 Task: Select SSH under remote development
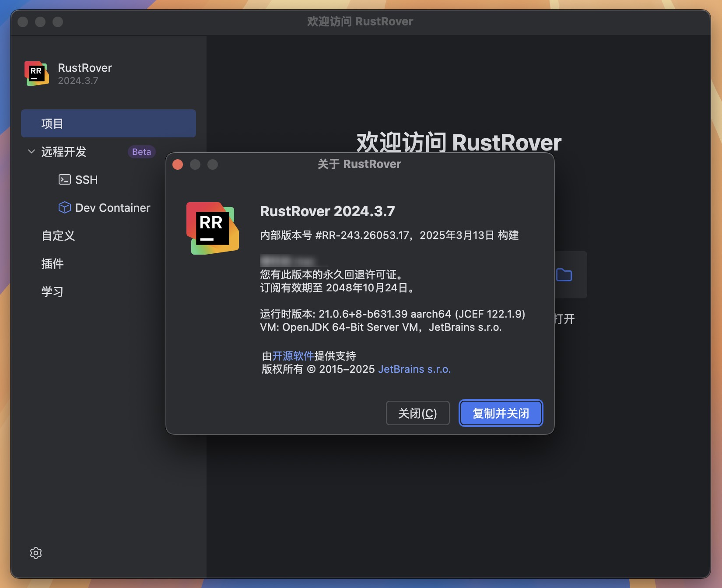point(86,180)
